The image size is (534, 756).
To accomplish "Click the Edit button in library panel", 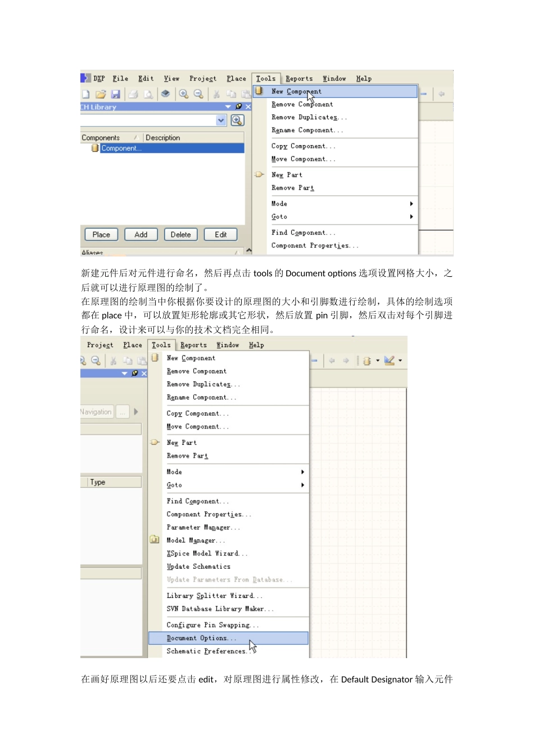I will pyautogui.click(x=221, y=235).
